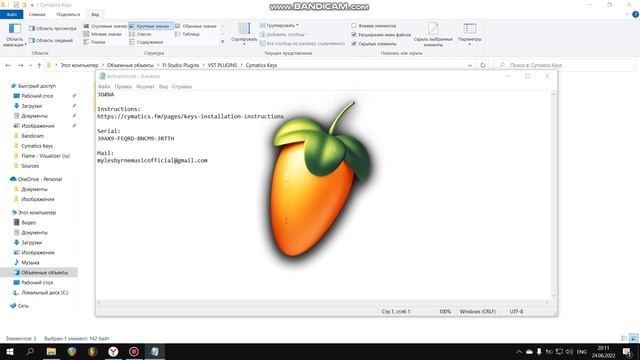The width and height of the screenshot is (640, 360).
Task: Click Notepad horizontal scrollbar
Action: pos(322,302)
